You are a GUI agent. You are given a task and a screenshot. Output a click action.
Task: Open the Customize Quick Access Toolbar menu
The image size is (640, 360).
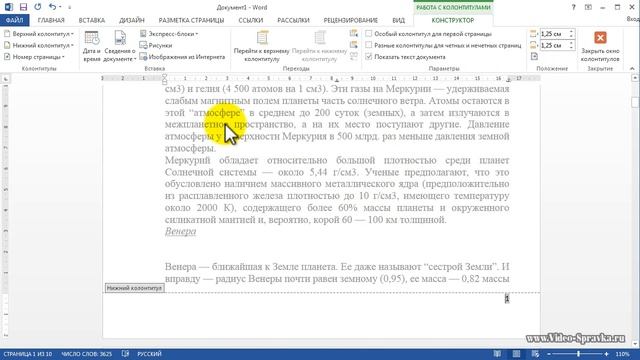(x=69, y=7)
